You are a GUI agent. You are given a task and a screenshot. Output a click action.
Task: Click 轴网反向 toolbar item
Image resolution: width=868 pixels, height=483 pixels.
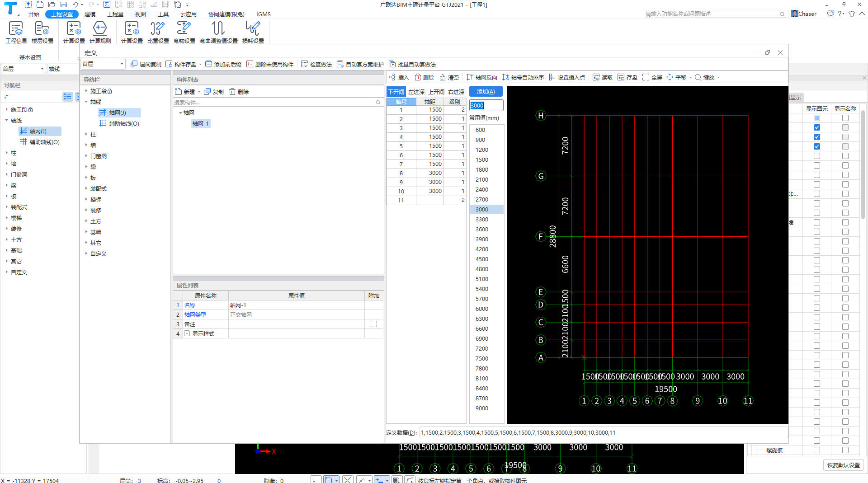tap(482, 77)
